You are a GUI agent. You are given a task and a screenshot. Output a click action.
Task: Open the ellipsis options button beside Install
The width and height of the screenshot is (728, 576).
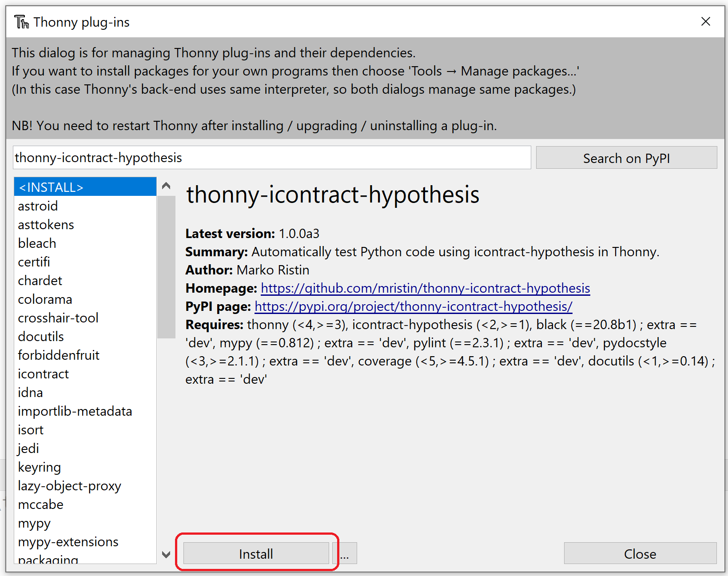[x=345, y=553]
